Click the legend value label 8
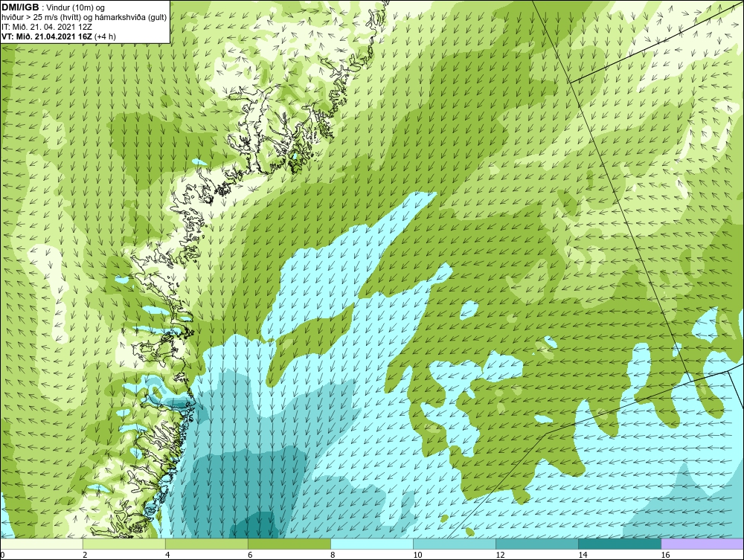Screen dimensions: 744x560 coord(333,556)
